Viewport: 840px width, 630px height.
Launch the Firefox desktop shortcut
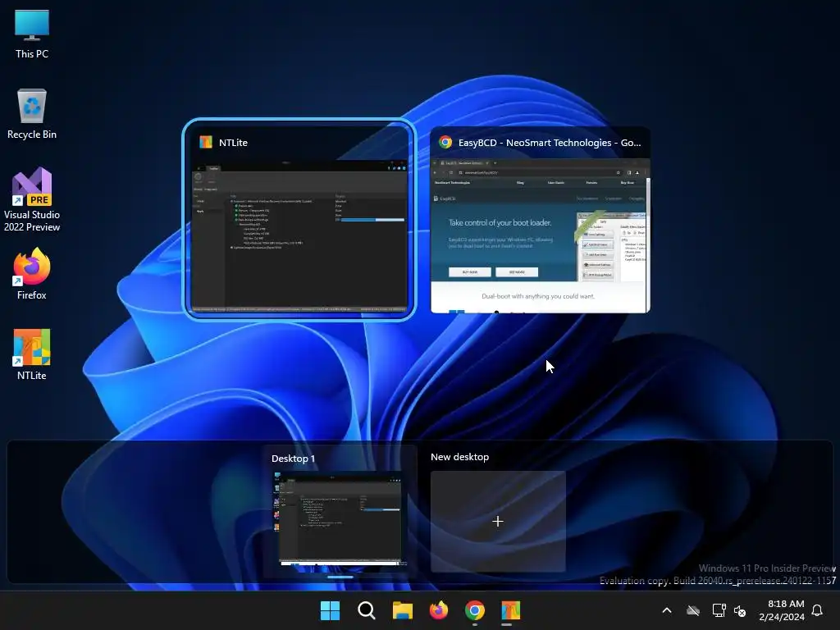pyautogui.click(x=32, y=274)
